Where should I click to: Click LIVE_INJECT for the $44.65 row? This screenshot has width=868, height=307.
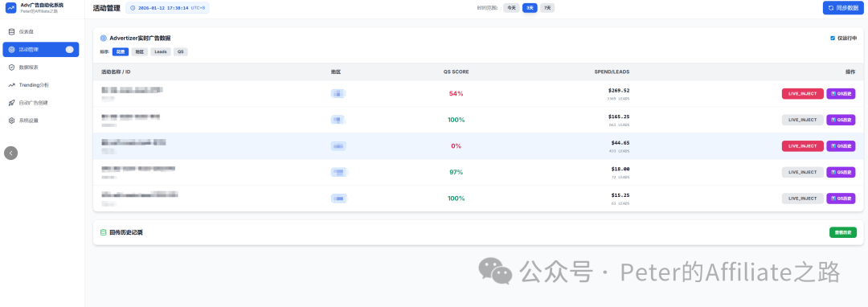tap(803, 146)
